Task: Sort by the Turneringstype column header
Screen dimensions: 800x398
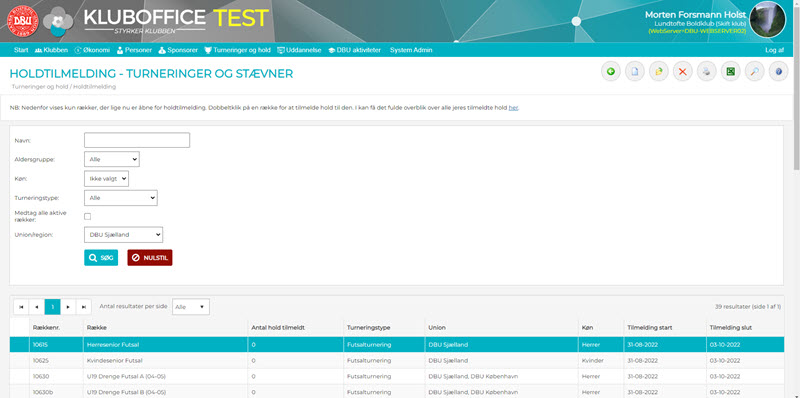Action: click(x=368, y=327)
